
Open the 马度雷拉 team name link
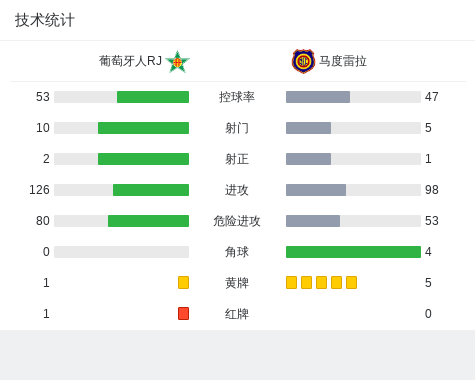click(x=343, y=61)
